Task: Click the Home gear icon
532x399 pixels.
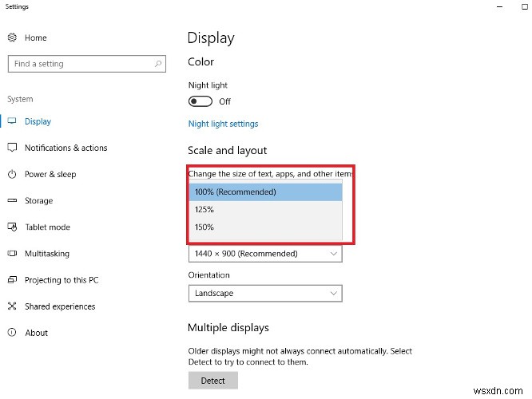Action: click(x=12, y=38)
